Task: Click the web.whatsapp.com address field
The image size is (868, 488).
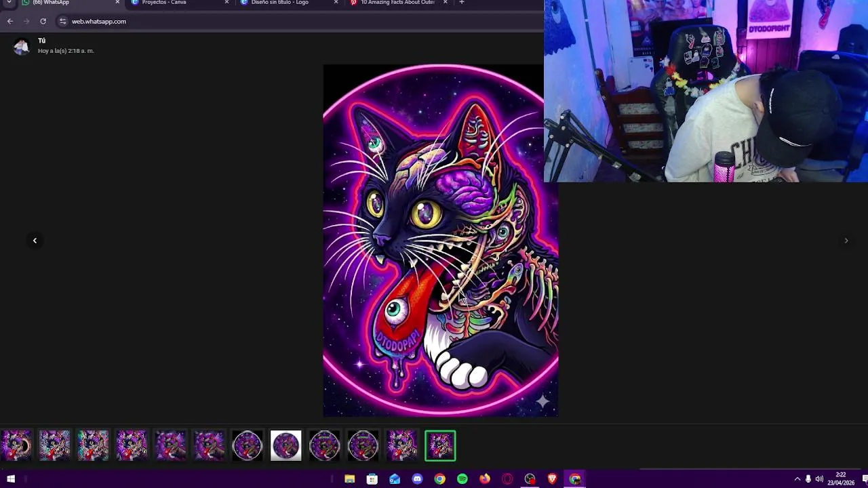Action: (298, 21)
